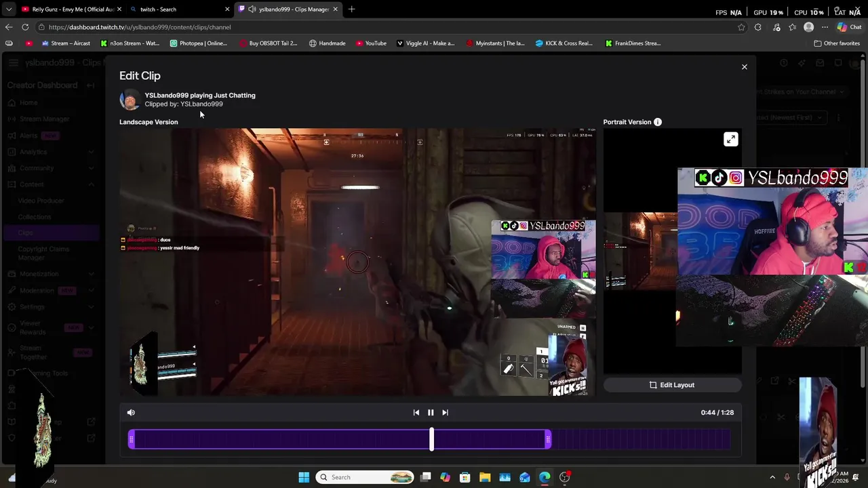This screenshot has height=488, width=868.
Task: Open a new browser tab
Action: 351,9
